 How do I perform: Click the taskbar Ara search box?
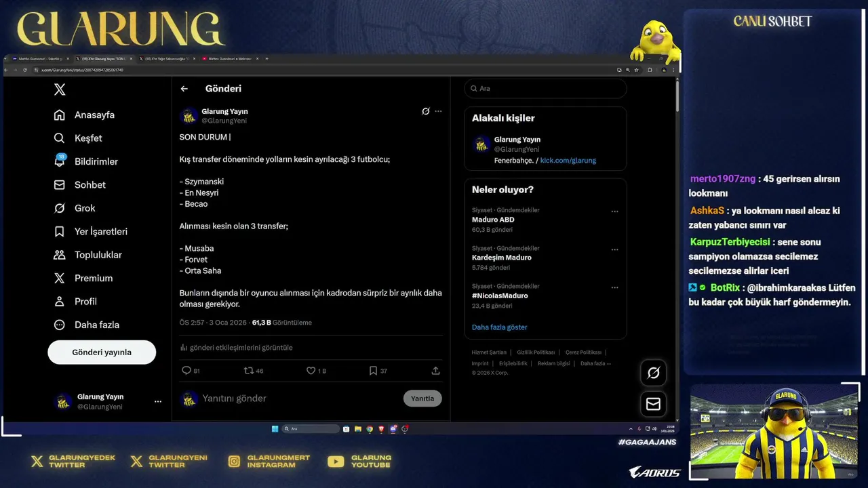(311, 428)
